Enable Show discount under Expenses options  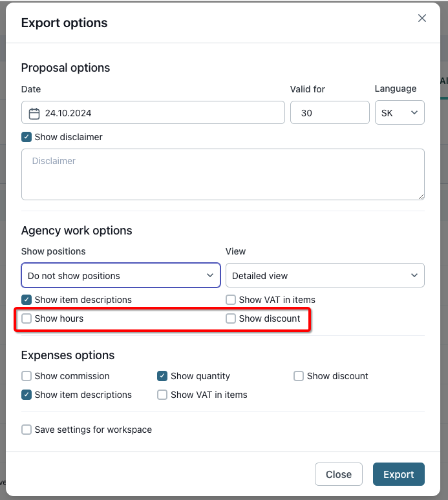click(x=299, y=376)
